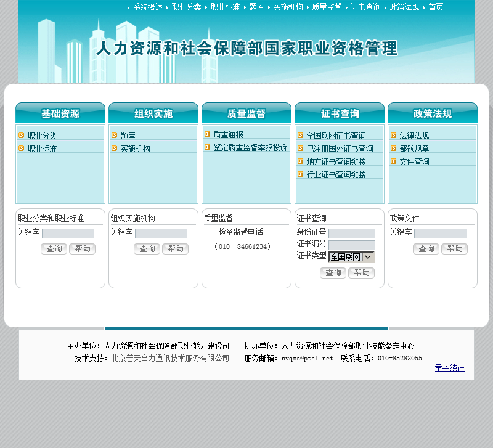Image resolution: width=493 pixels, height=448 pixels.
Task: Click the arrow icon beside 全国联网证书查询
Action: coord(301,136)
